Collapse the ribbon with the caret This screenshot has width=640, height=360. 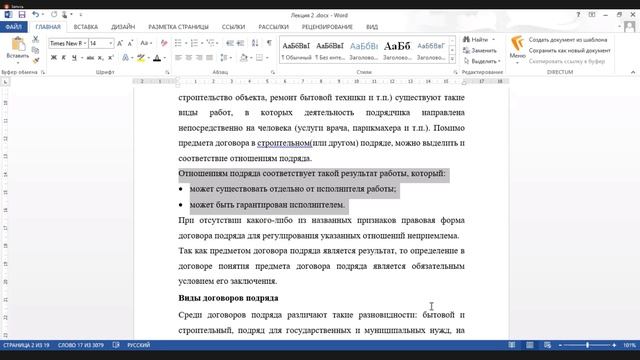(x=633, y=72)
